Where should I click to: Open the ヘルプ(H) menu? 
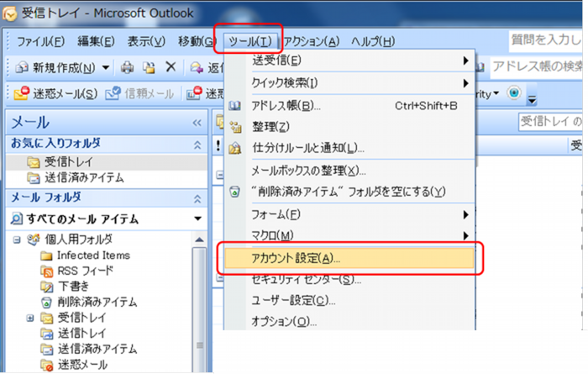click(x=373, y=41)
